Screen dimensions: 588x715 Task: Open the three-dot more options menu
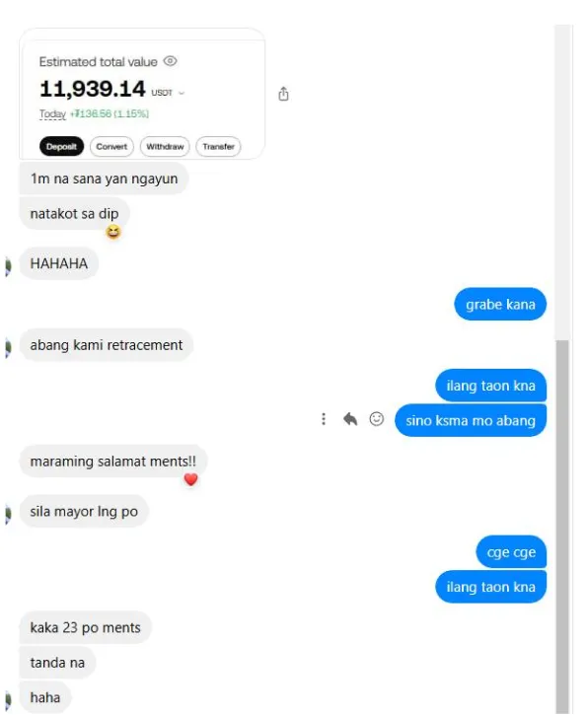(324, 418)
